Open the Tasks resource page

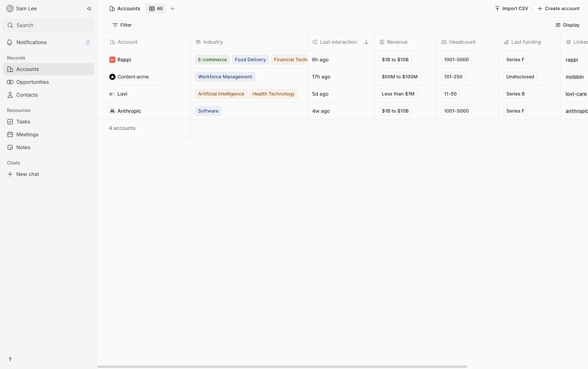click(48, 122)
